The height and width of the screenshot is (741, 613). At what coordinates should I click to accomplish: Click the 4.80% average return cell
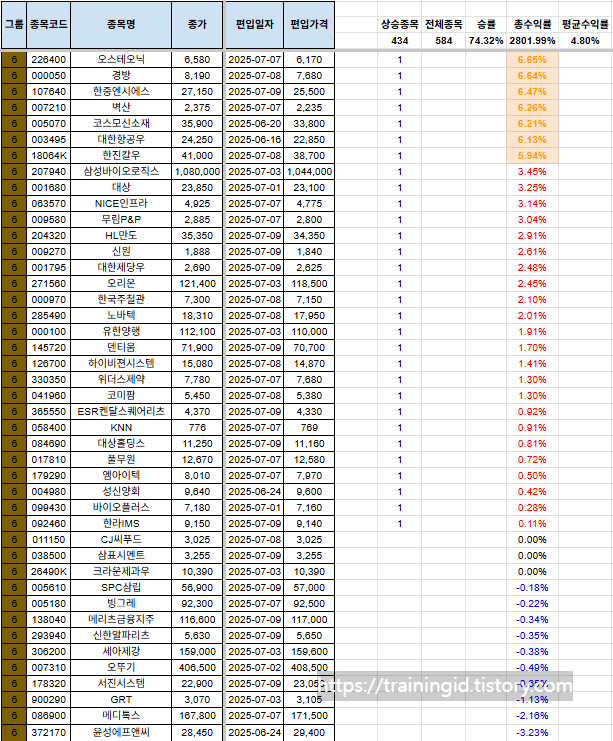point(585,41)
